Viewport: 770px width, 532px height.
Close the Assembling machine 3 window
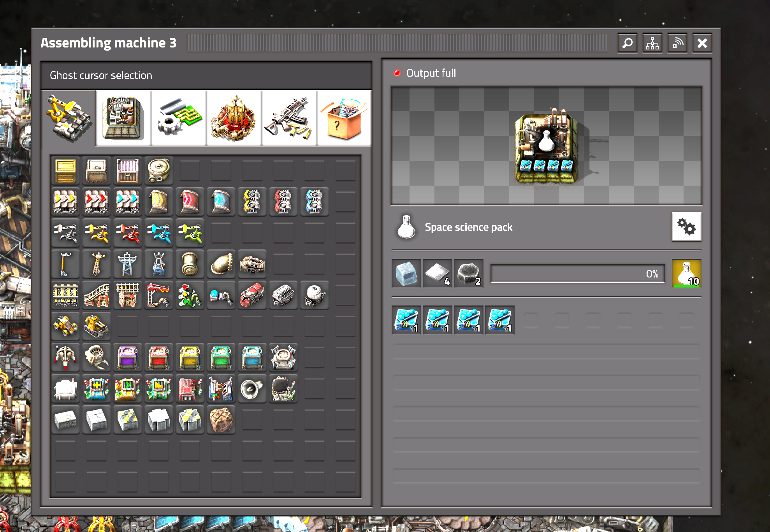click(702, 43)
